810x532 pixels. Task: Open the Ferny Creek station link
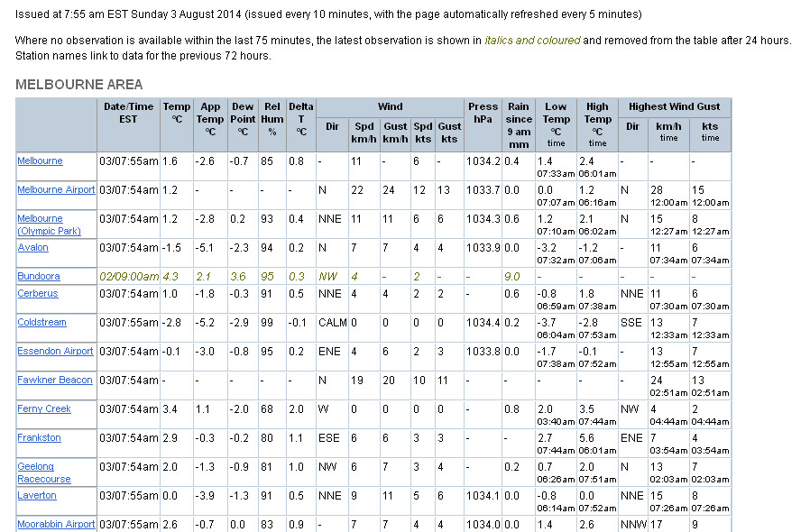(43, 408)
